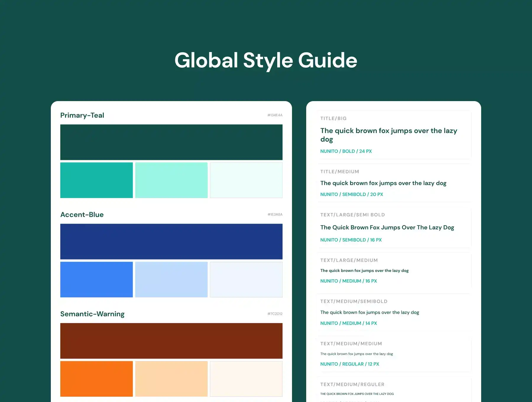The image size is (532, 402).
Task: Click the #134E4A hex code label
Action: coord(275,115)
